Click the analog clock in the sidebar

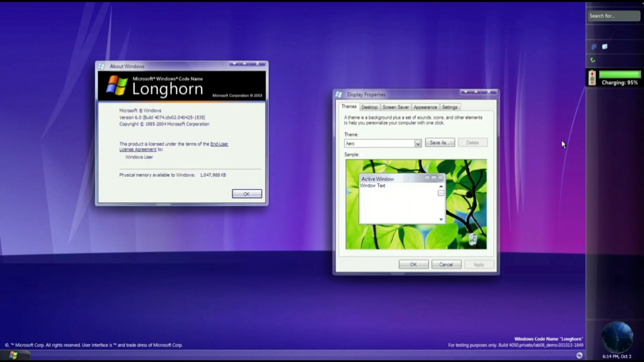pyautogui.click(x=617, y=337)
